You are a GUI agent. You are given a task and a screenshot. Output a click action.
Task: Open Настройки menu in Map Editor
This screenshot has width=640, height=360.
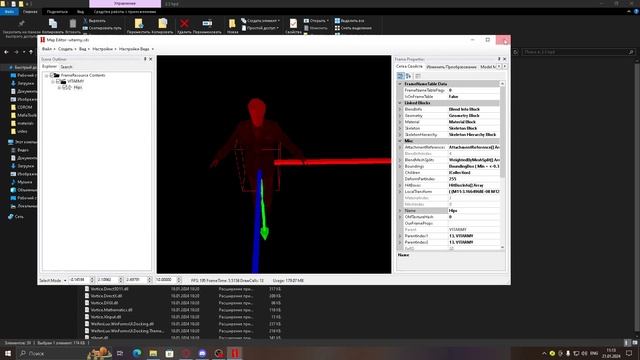[x=104, y=49]
